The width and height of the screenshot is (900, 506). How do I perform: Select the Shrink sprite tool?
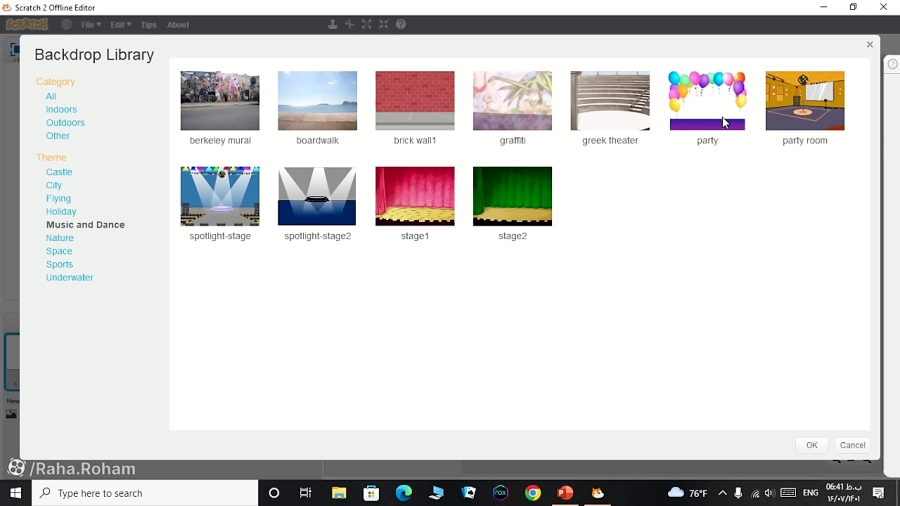point(384,24)
